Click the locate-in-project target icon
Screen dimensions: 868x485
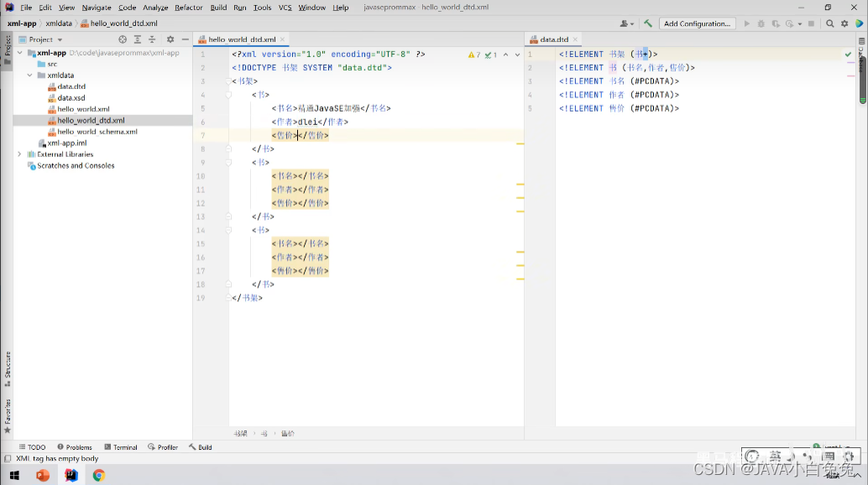[123, 39]
